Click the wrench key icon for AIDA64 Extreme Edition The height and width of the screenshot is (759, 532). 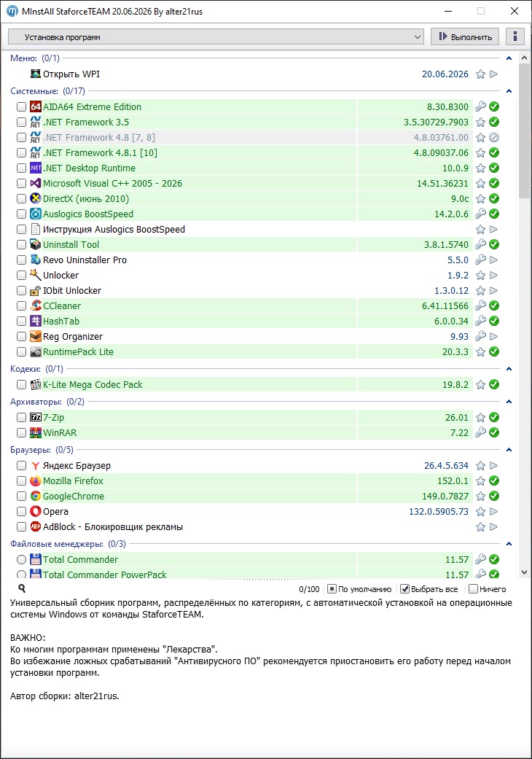pos(480,106)
